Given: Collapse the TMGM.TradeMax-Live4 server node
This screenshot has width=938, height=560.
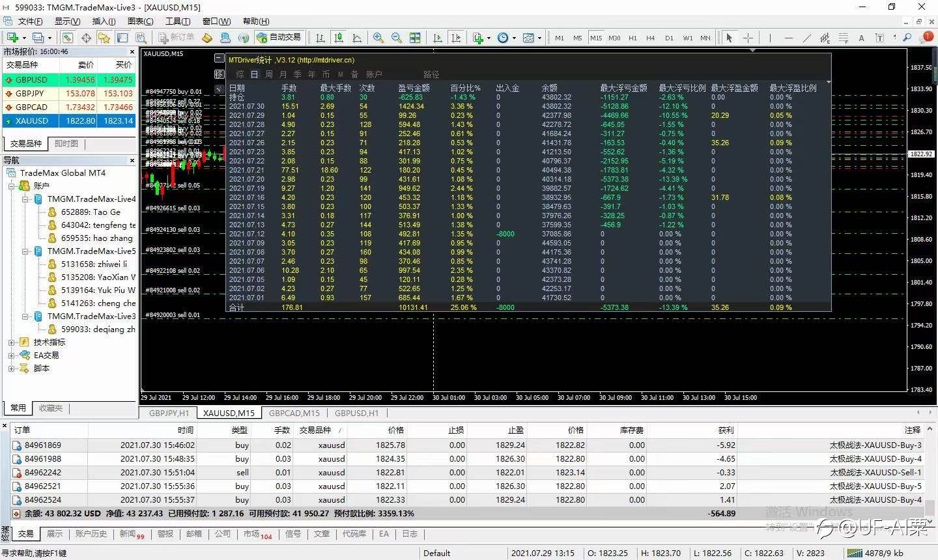Looking at the screenshot, I should pos(24,199).
